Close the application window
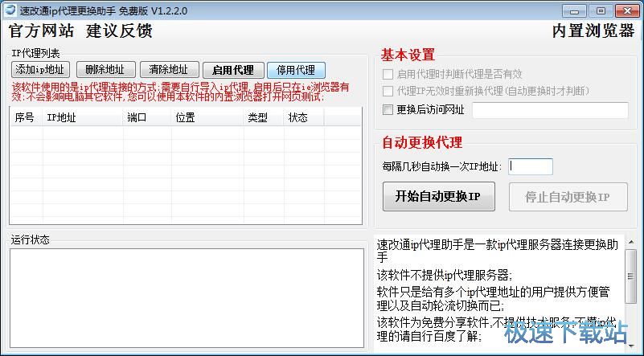Viewport: 644px width, 356px height. [x=627, y=10]
